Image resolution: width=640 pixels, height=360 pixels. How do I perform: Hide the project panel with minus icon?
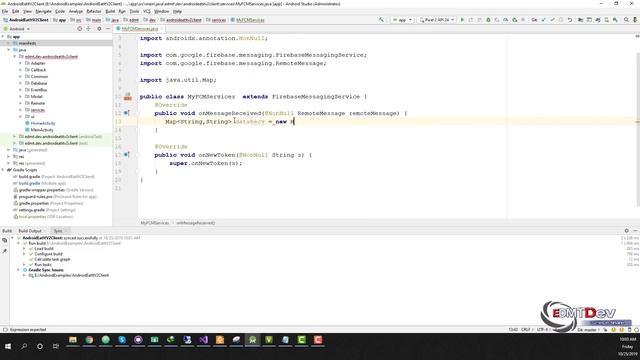pyautogui.click(x=108, y=29)
